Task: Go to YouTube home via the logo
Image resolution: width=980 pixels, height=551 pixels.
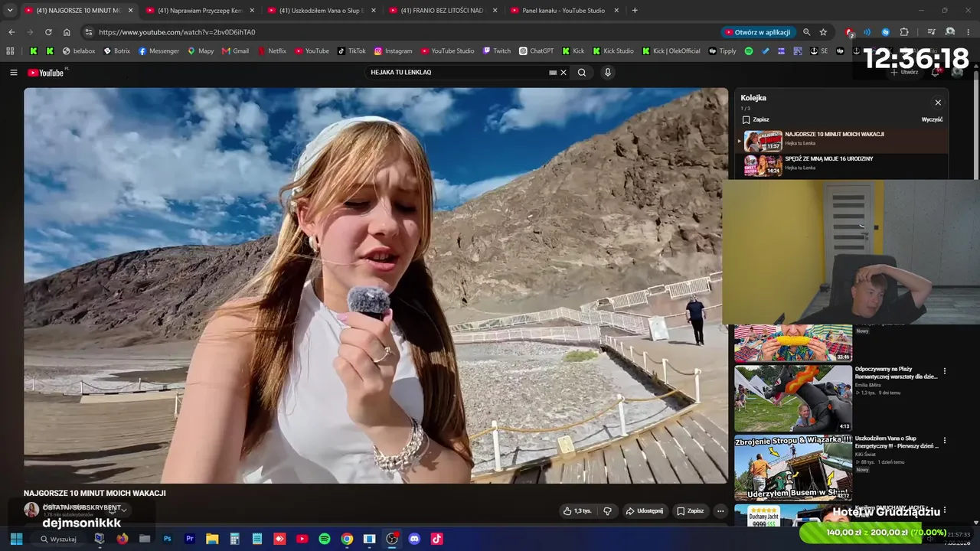Action: coord(46,73)
